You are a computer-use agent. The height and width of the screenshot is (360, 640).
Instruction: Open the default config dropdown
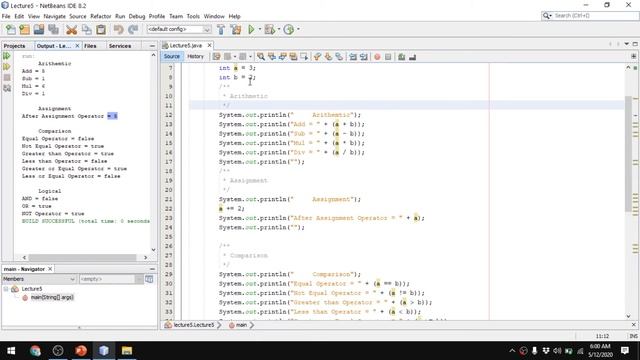[x=179, y=29]
